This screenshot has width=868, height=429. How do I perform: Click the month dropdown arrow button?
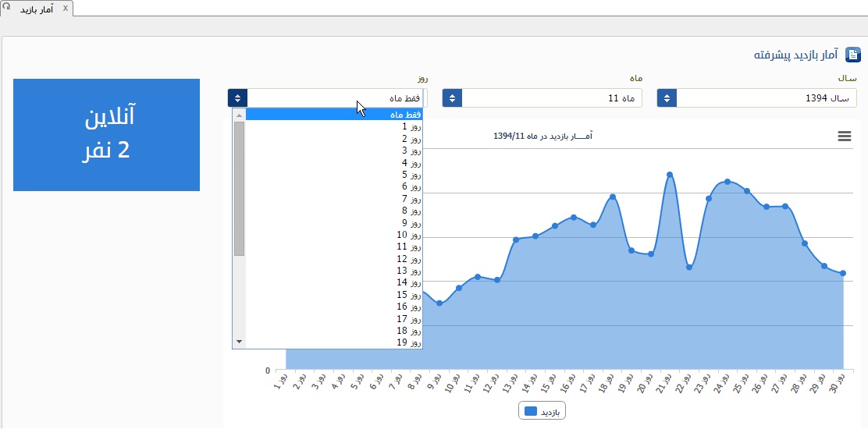click(x=452, y=98)
